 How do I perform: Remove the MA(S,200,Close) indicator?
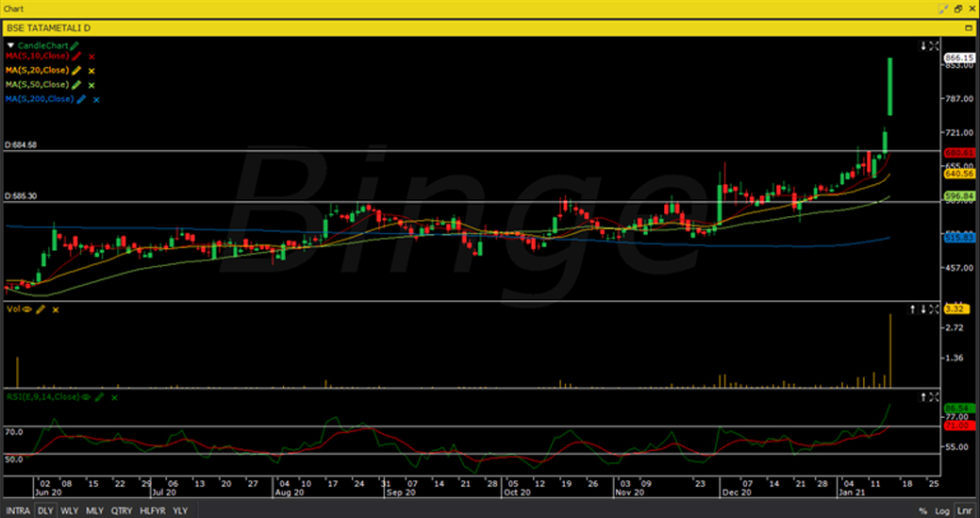(96, 99)
